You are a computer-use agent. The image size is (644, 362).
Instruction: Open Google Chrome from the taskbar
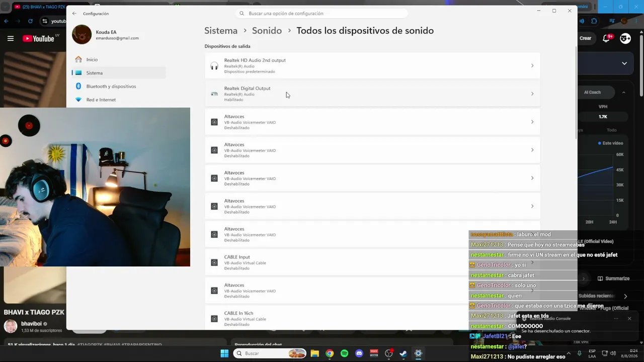click(330, 353)
